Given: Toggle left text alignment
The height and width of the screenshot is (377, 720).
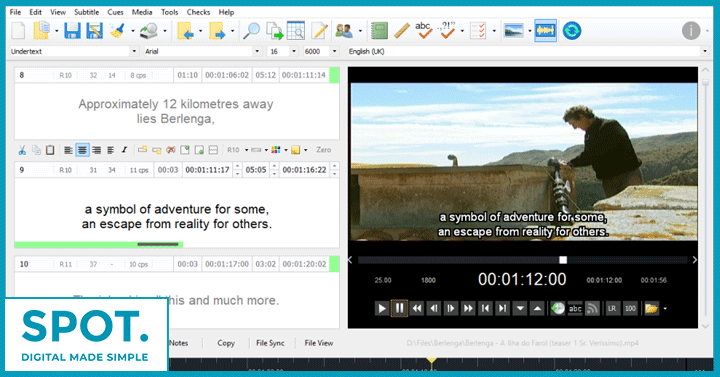Looking at the screenshot, I should (68, 150).
